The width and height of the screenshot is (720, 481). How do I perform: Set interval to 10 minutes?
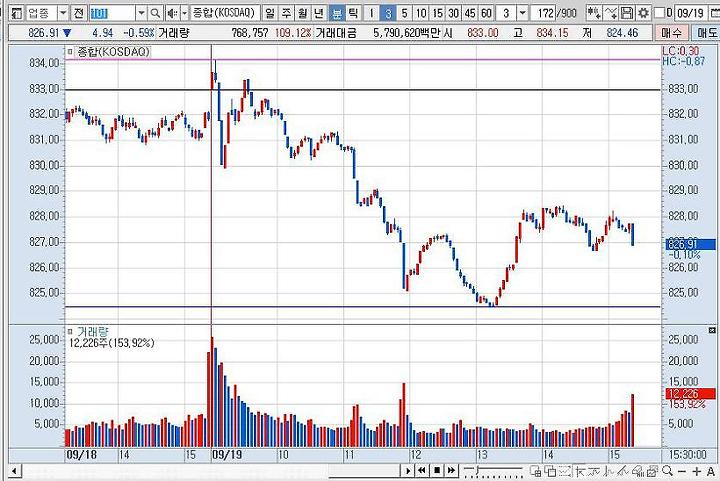click(x=421, y=13)
